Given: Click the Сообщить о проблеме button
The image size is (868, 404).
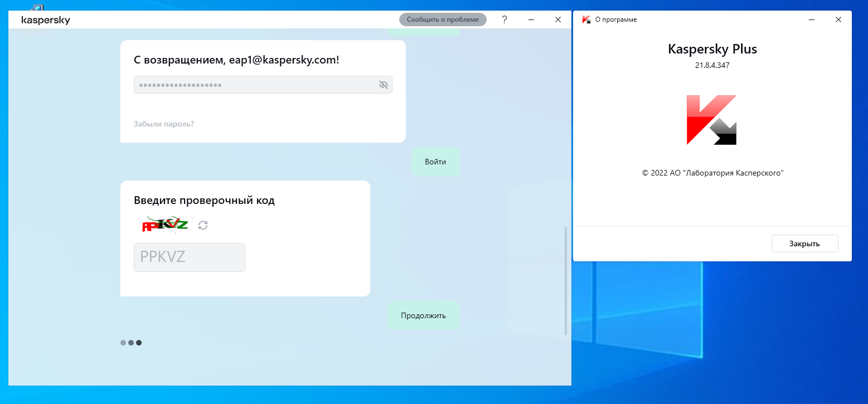Looking at the screenshot, I should coord(443,20).
